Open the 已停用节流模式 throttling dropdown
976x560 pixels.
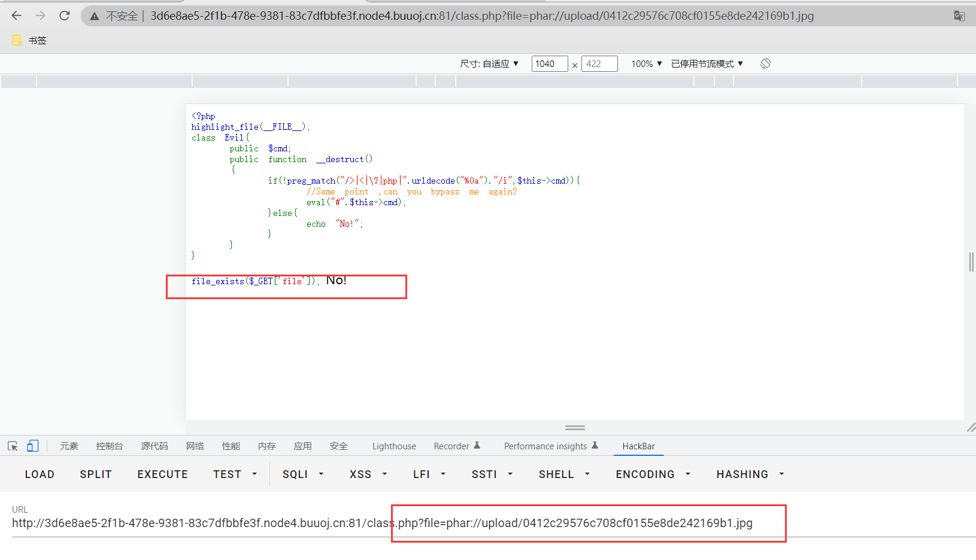pyautogui.click(x=707, y=63)
